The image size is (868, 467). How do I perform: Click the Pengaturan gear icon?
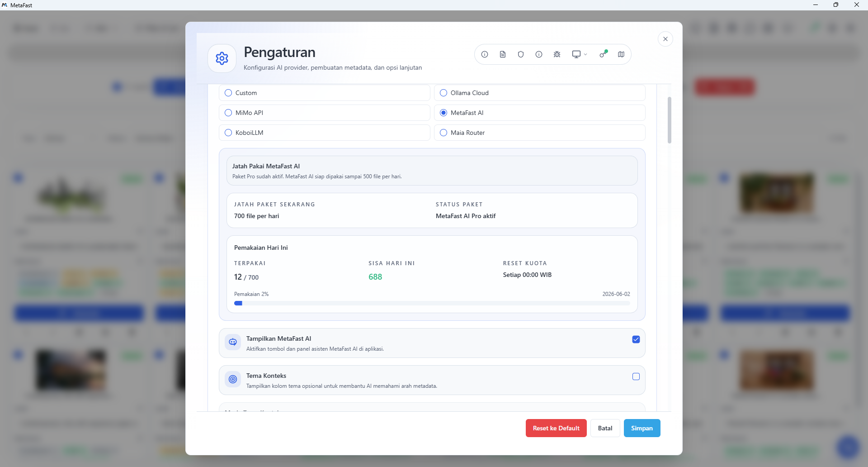tap(222, 58)
